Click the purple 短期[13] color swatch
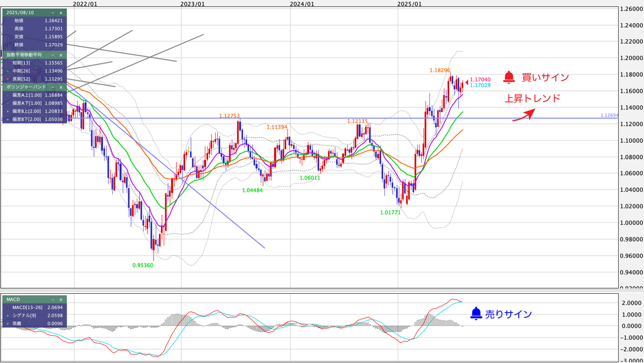 (6, 62)
